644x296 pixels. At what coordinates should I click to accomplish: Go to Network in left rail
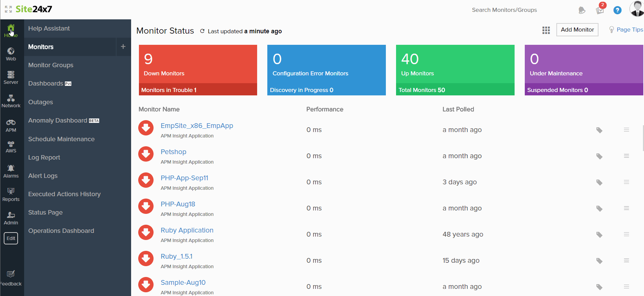pyautogui.click(x=11, y=101)
